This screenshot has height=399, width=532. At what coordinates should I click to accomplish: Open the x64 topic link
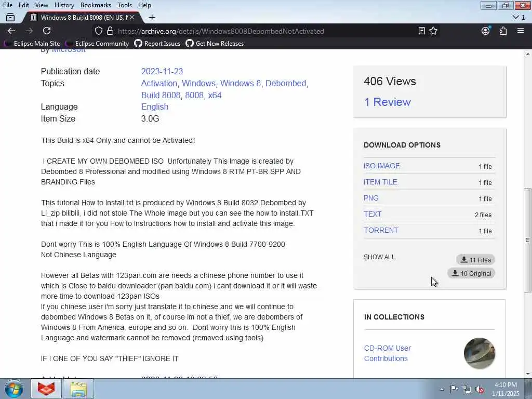(215, 95)
